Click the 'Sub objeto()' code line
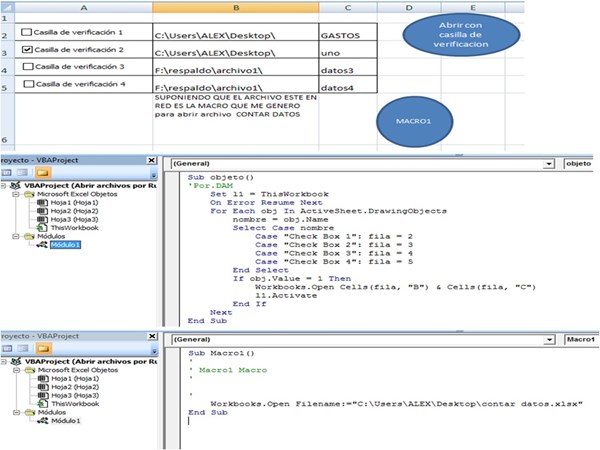The height and width of the screenshot is (450, 600). point(220,178)
